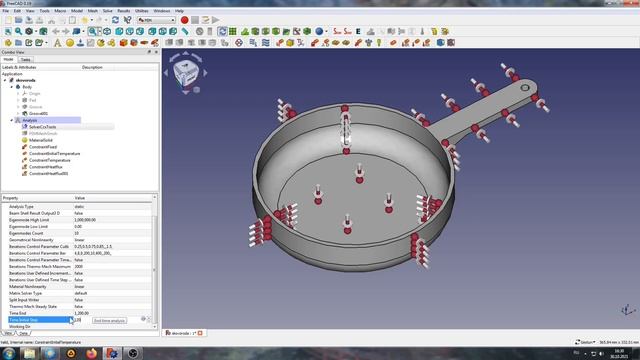640x360 pixels.
Task: Click the Part Design body icon
Action: coord(8,42)
